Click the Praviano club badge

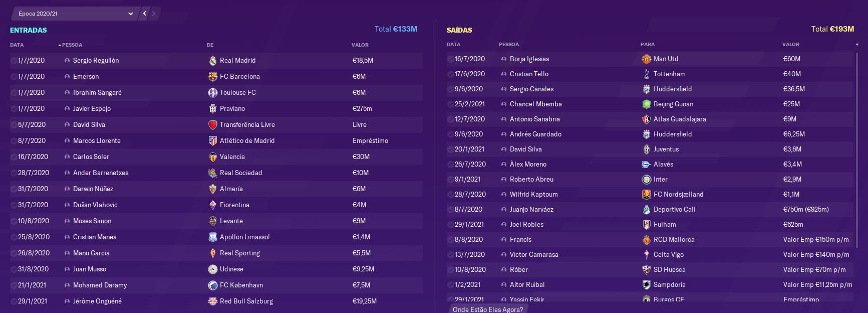point(213,109)
